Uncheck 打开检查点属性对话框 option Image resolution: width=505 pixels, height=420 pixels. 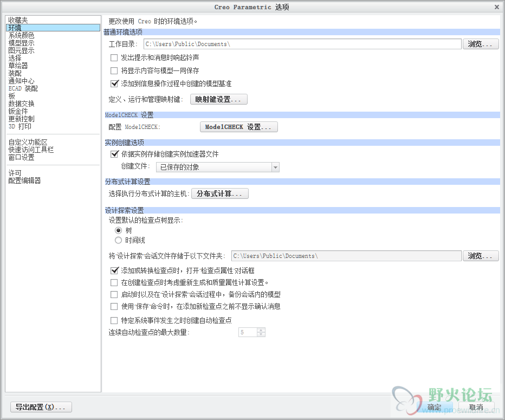coord(114,270)
